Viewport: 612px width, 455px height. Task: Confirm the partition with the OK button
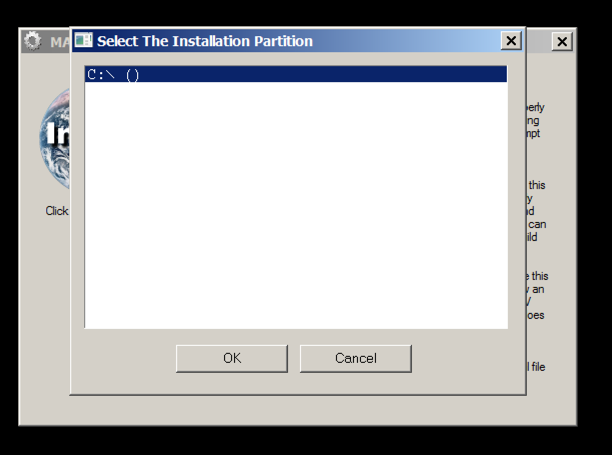coord(232,358)
